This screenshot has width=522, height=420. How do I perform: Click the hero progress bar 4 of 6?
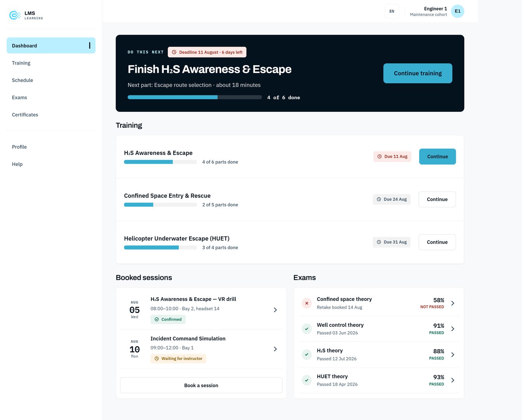pos(195,97)
